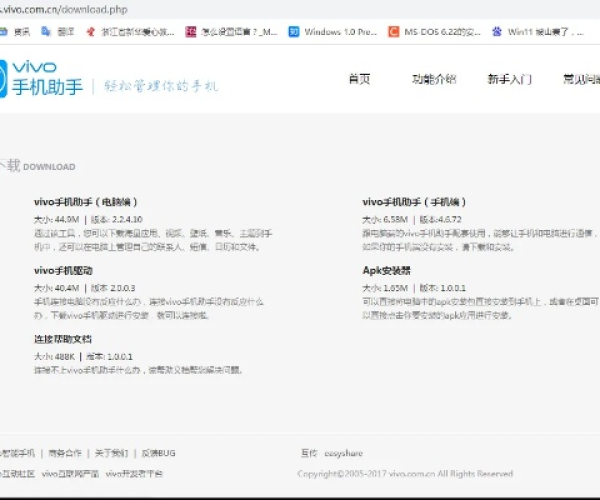Image resolution: width=600 pixels, height=500 pixels.
Task: Download the vivo手机驱动 package
Action: pos(63,270)
